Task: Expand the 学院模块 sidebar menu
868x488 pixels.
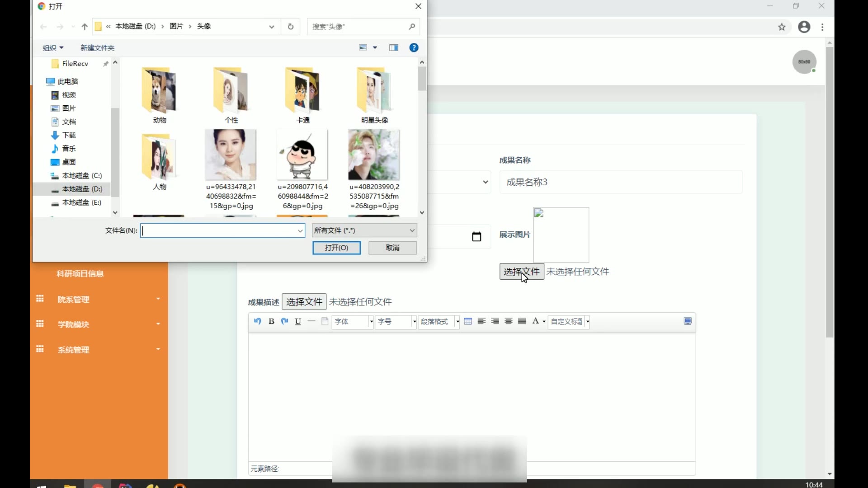Action: click(x=98, y=324)
